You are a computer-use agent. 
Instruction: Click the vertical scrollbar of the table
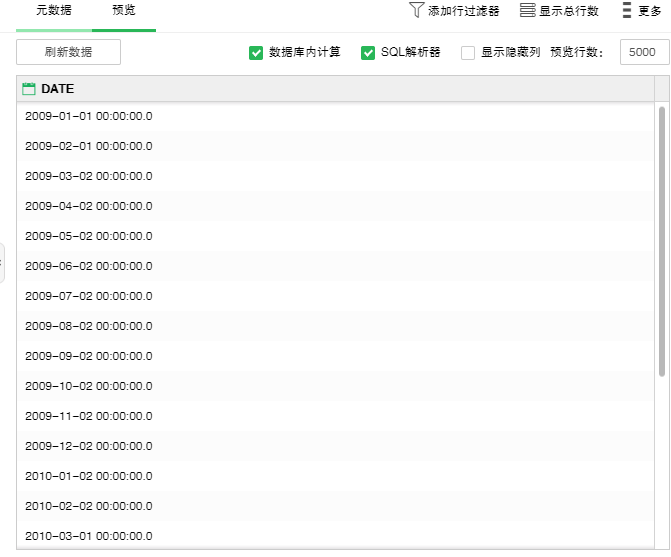(662, 240)
